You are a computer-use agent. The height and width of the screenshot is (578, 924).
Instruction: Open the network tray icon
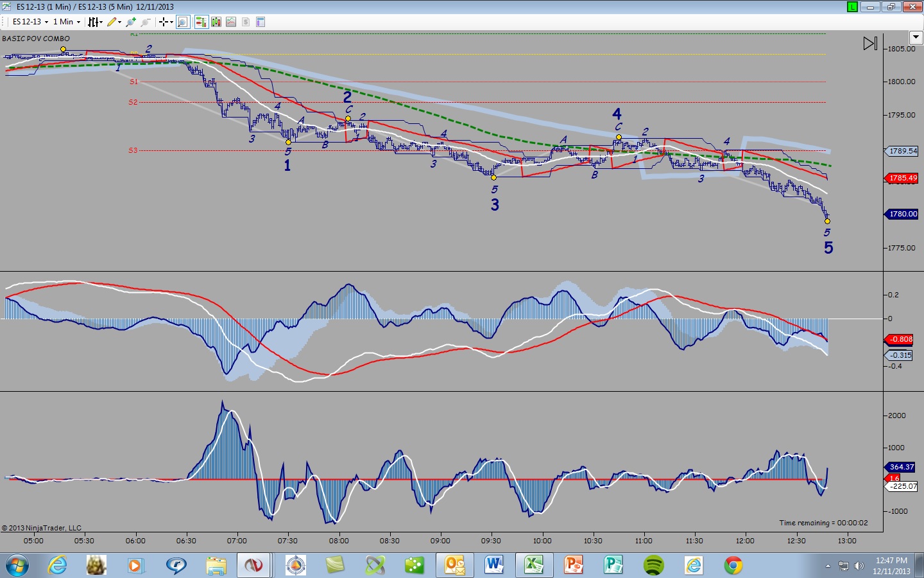click(844, 566)
